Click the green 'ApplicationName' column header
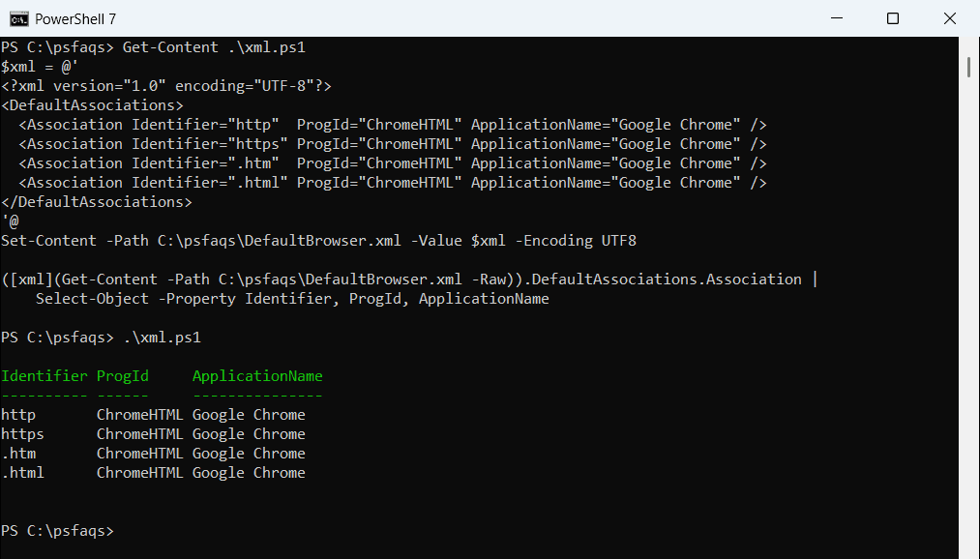 tap(257, 376)
